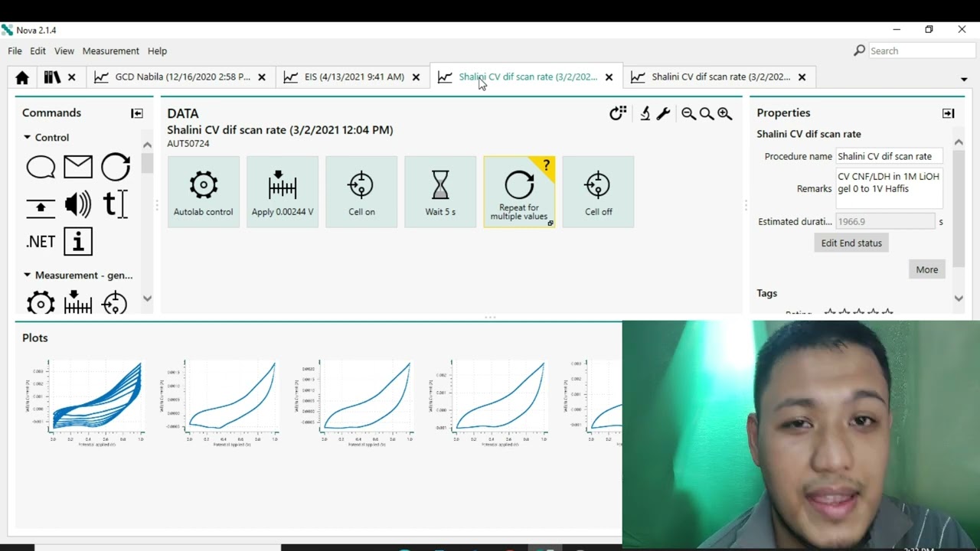This screenshot has height=551, width=980.
Task: Select the Repeat for multiple values tile
Action: [x=519, y=192]
